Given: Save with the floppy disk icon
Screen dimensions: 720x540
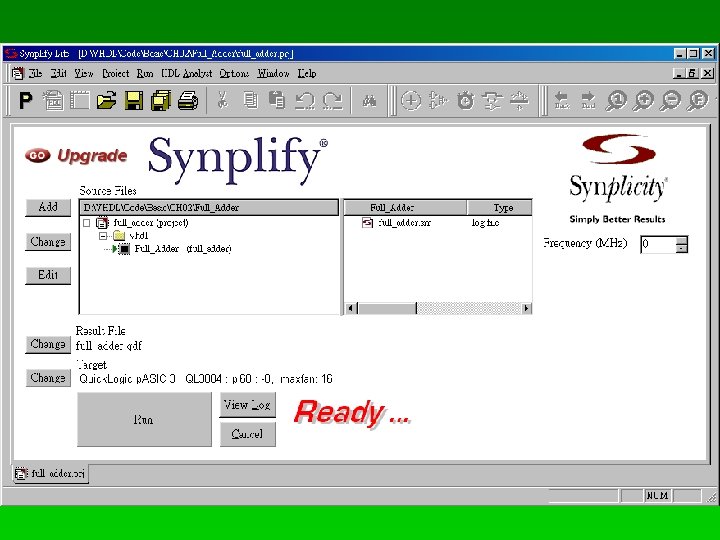Looking at the screenshot, I should tap(134, 101).
